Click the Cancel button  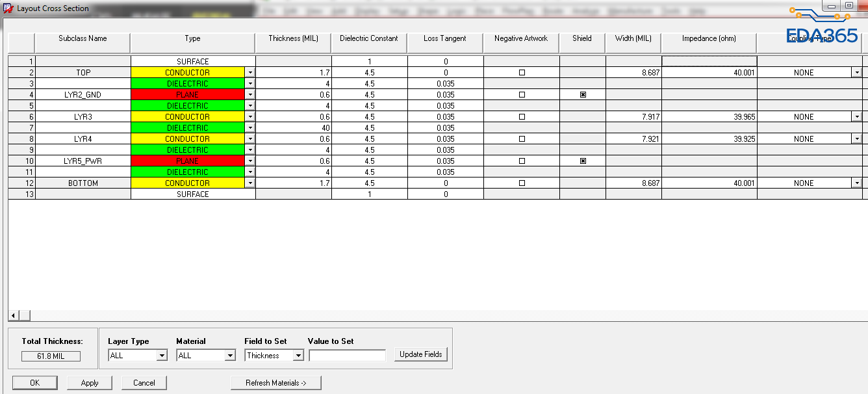[144, 383]
